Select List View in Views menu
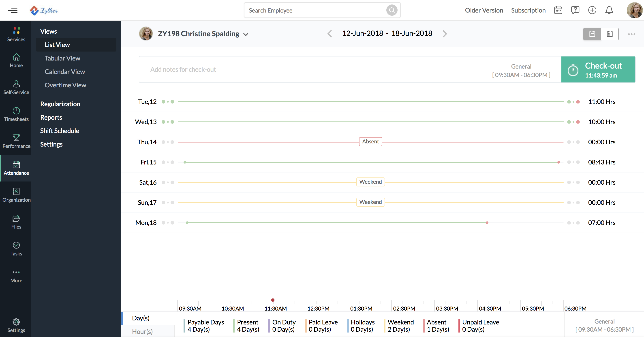 57,44
